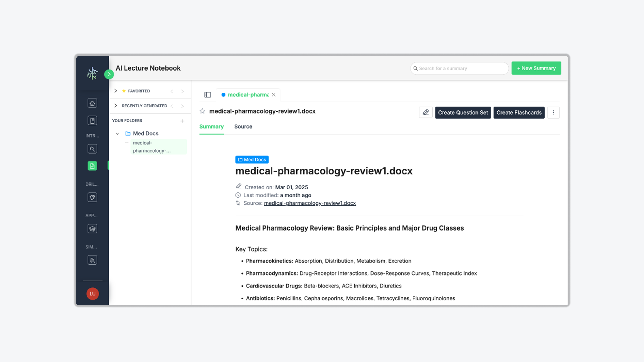
Task: Open the home icon in left sidebar
Action: click(92, 103)
